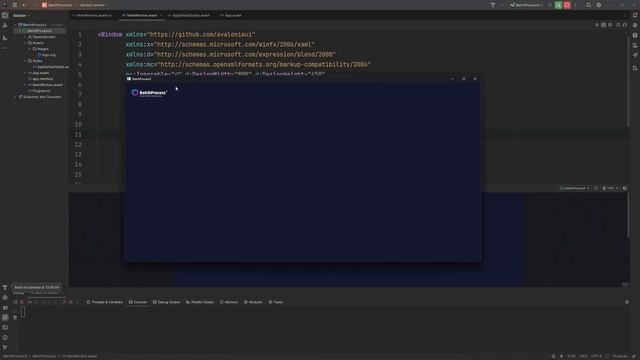Open the Threads & Variables debug tab
Viewport: 640px width, 360px height.
click(105, 302)
